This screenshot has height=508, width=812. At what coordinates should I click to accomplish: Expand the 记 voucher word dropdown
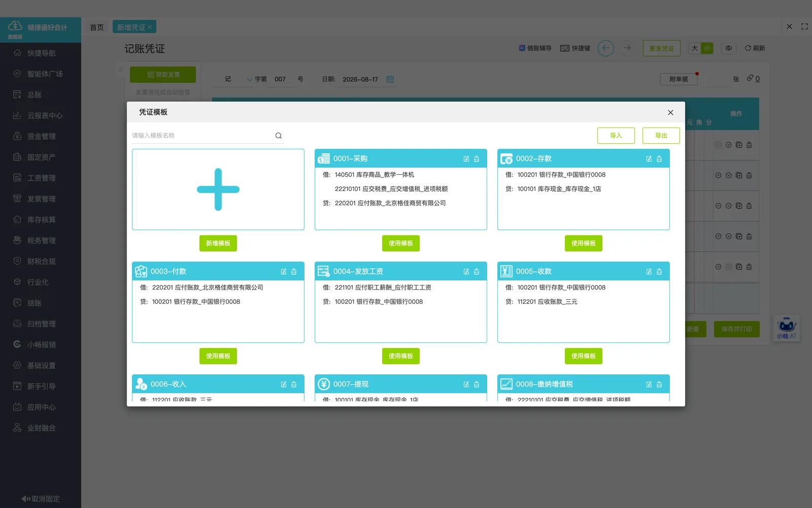pyautogui.click(x=249, y=79)
